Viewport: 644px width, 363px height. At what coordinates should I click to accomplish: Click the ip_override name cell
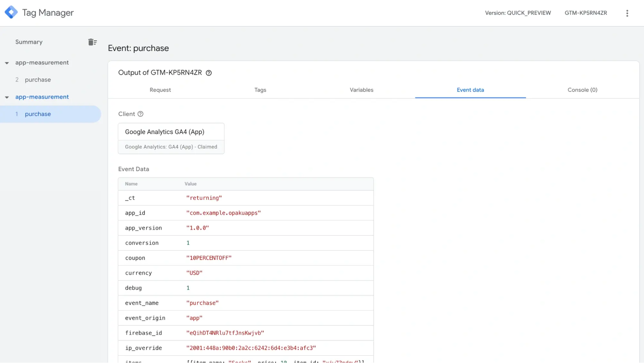click(143, 348)
